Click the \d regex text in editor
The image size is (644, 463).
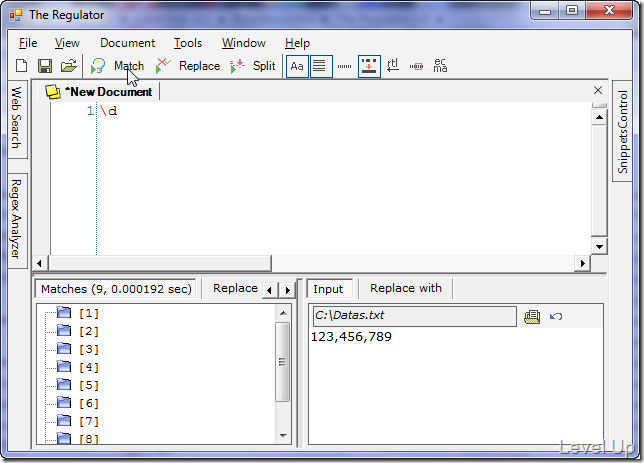(108, 111)
